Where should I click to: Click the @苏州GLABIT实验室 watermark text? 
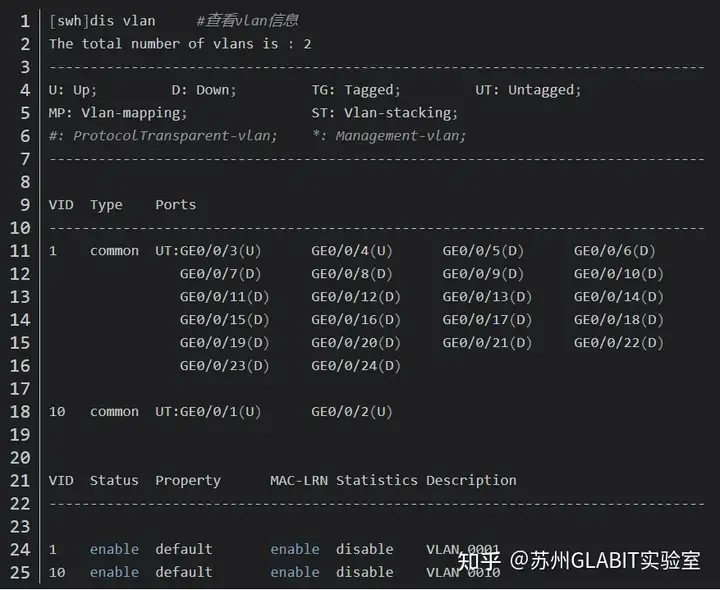pos(605,561)
